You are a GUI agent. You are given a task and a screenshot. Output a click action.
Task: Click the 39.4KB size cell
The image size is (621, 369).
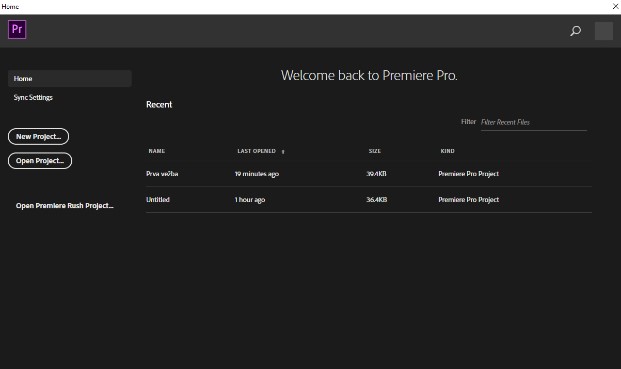(x=376, y=174)
